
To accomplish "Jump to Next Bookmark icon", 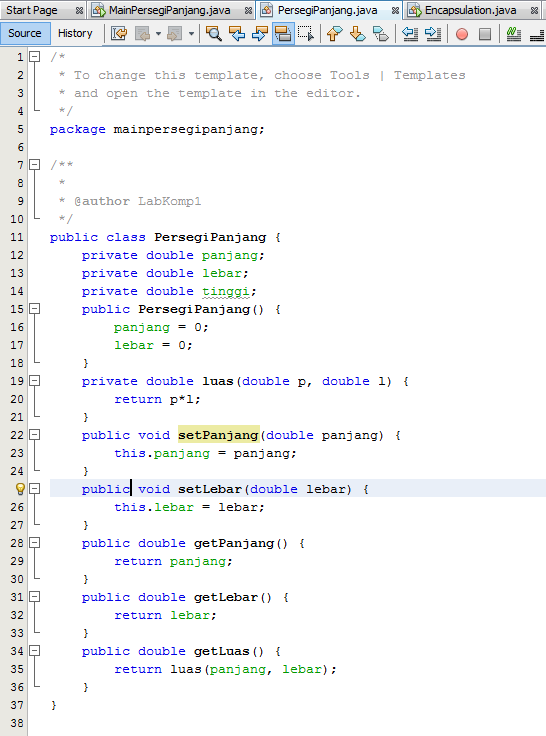I will (358, 33).
